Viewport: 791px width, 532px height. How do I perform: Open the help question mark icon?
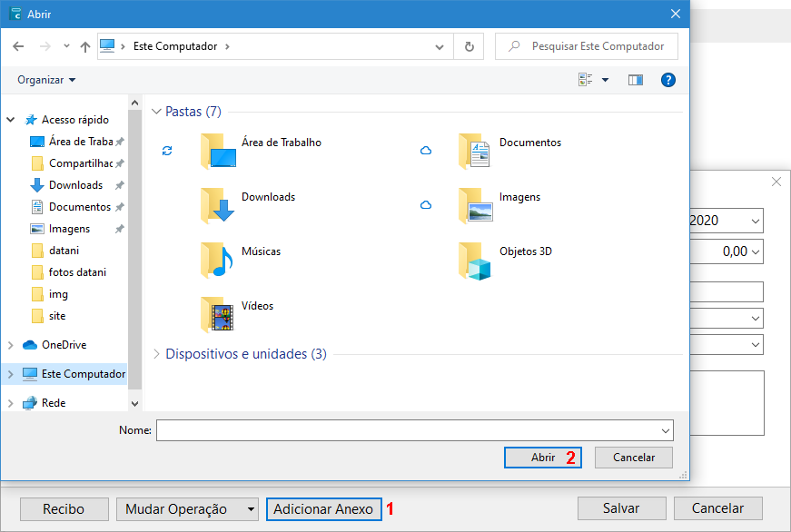(x=668, y=80)
